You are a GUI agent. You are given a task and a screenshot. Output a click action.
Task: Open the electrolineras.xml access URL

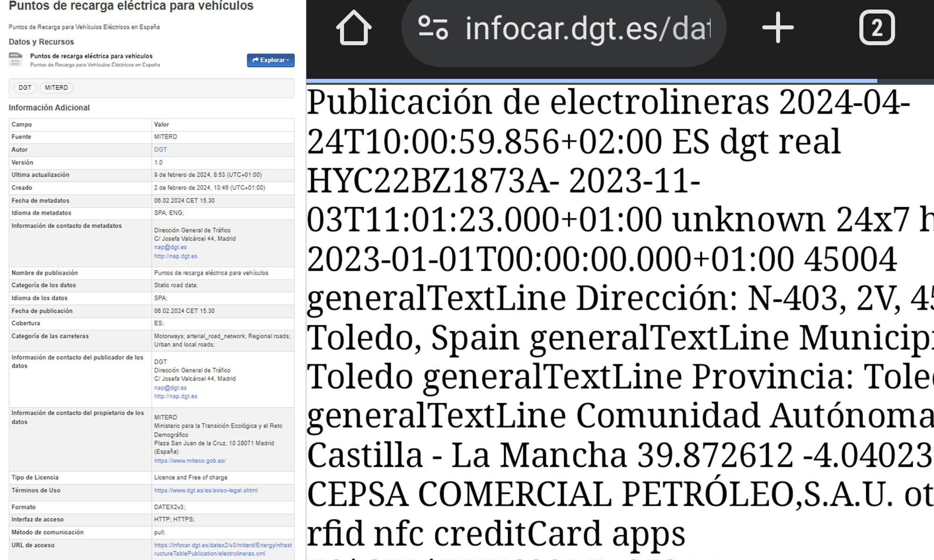[x=223, y=549]
